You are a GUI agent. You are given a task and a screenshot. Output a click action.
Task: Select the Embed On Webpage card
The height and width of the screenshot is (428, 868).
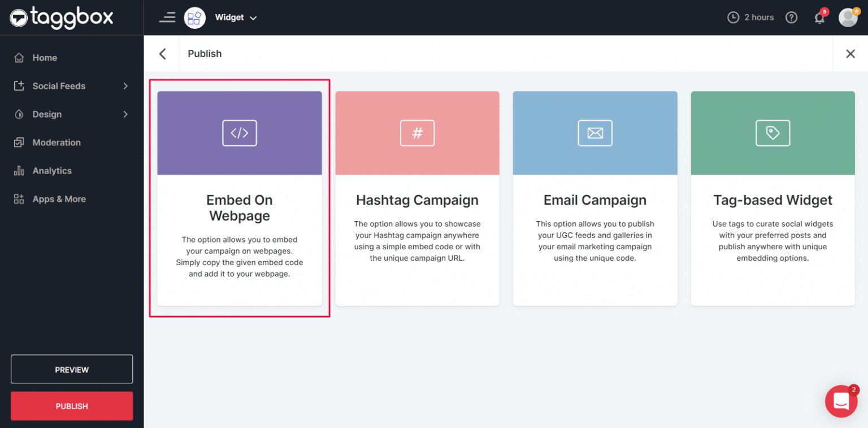click(x=239, y=198)
